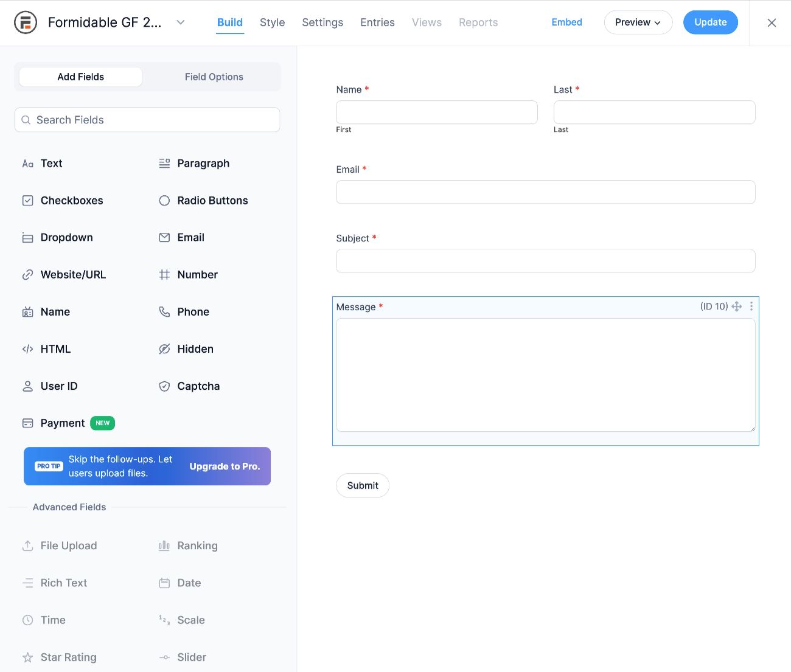
Task: Click the Upgrade to Pro link
Action: click(x=224, y=466)
